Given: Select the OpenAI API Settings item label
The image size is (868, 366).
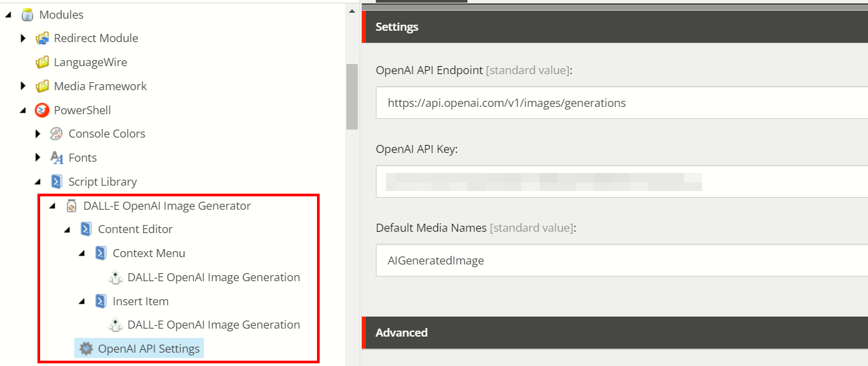Looking at the screenshot, I should coord(148,349).
